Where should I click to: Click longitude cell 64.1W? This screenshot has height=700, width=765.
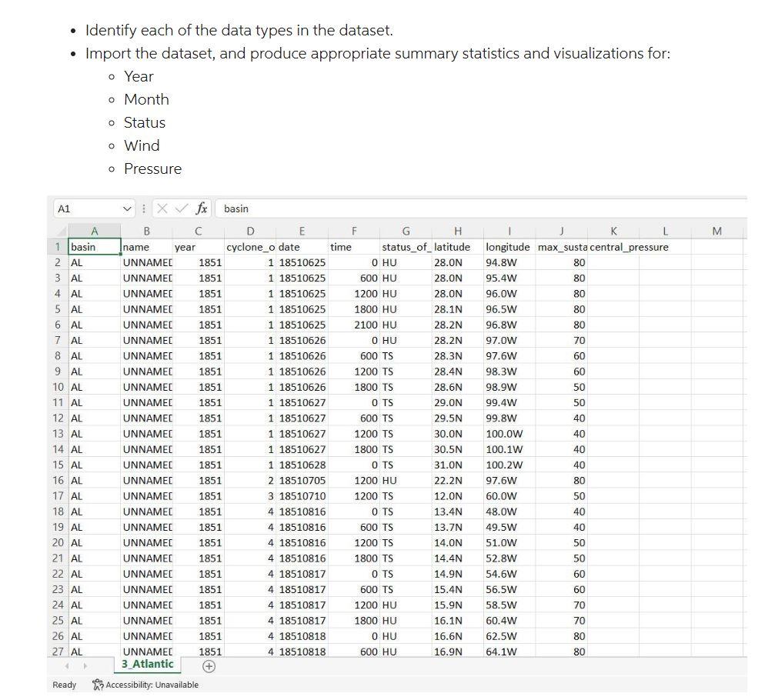(509, 652)
